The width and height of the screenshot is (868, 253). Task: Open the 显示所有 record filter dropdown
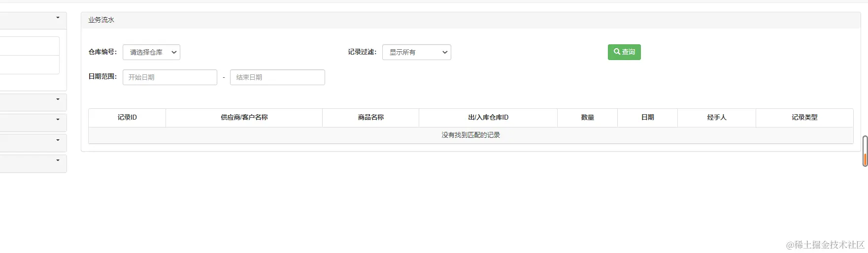pos(417,52)
